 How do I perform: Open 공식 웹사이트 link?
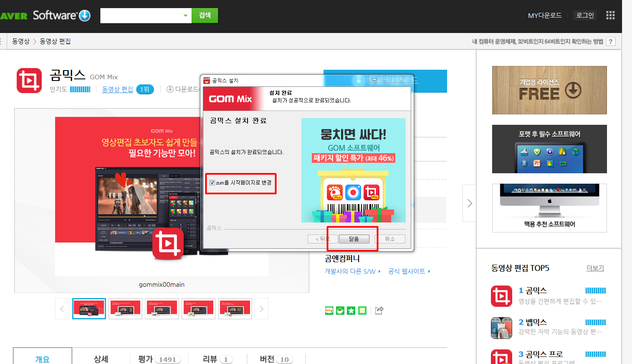(409, 271)
